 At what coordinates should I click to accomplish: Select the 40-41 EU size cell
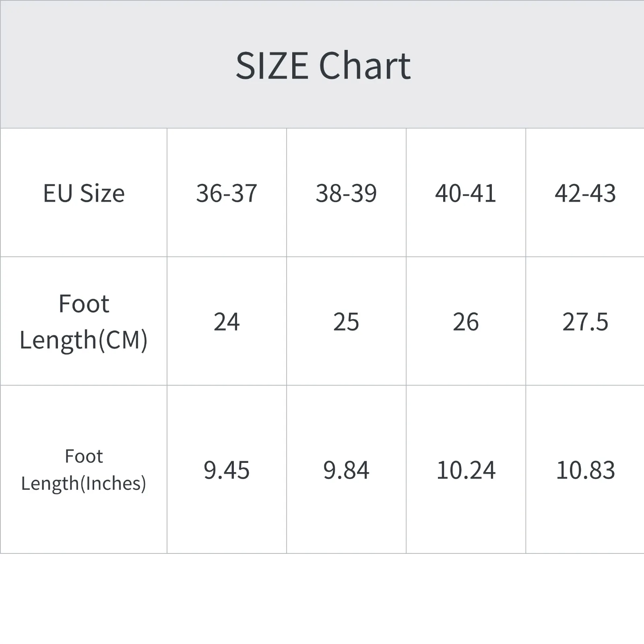coord(466,193)
